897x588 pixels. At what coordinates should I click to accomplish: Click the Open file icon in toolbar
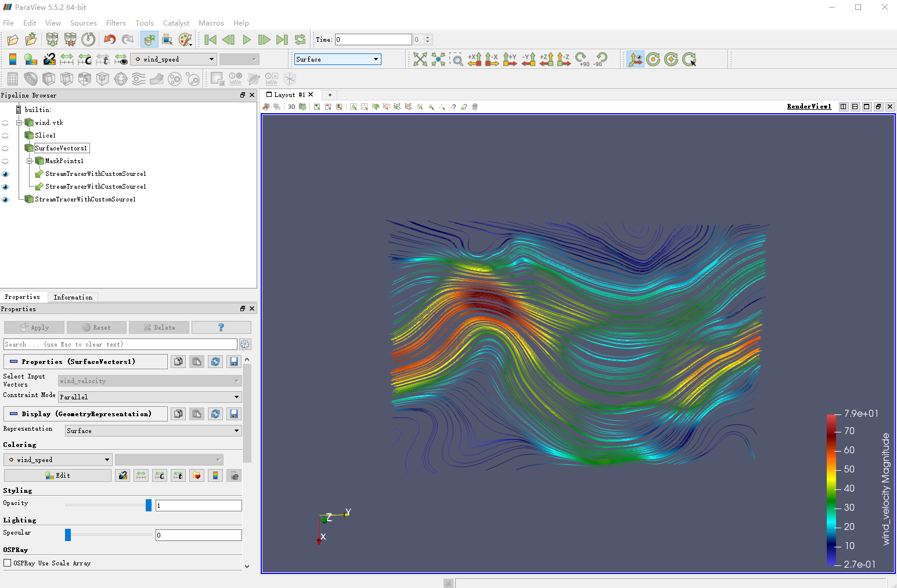coord(13,39)
